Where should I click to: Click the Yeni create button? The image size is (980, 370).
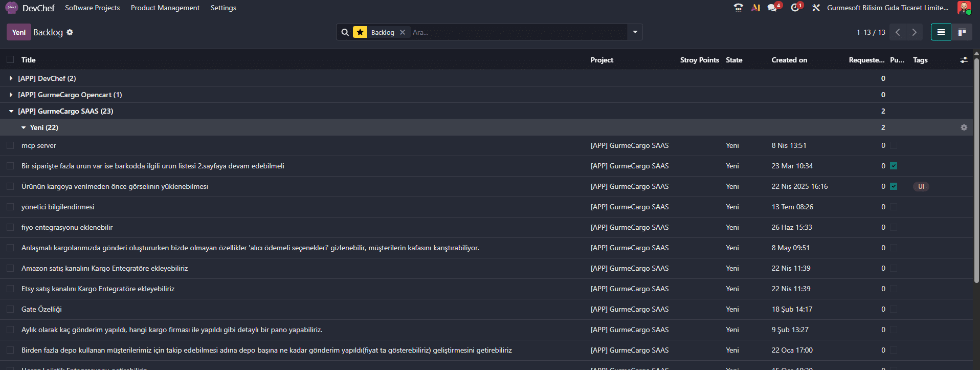coord(19,32)
